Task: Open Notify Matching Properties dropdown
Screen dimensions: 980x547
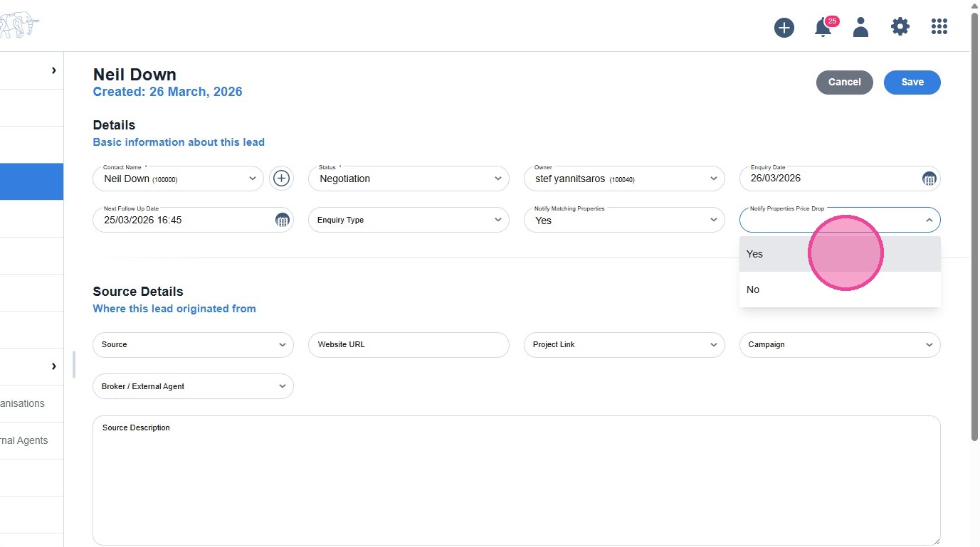Action: click(624, 220)
